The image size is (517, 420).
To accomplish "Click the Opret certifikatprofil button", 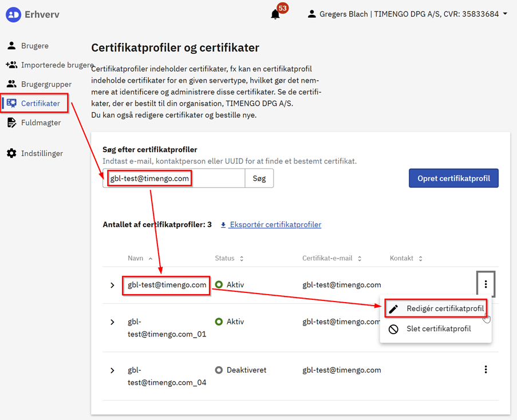I will point(453,178).
